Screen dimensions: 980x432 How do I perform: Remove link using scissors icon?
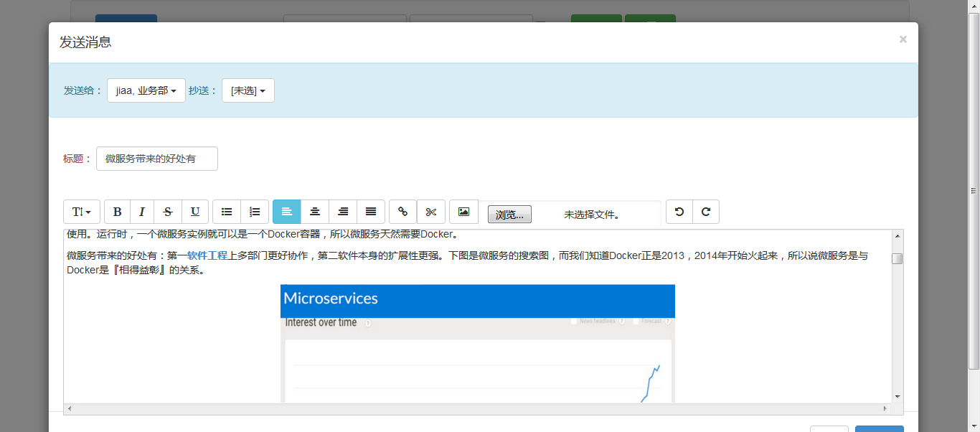click(x=431, y=212)
